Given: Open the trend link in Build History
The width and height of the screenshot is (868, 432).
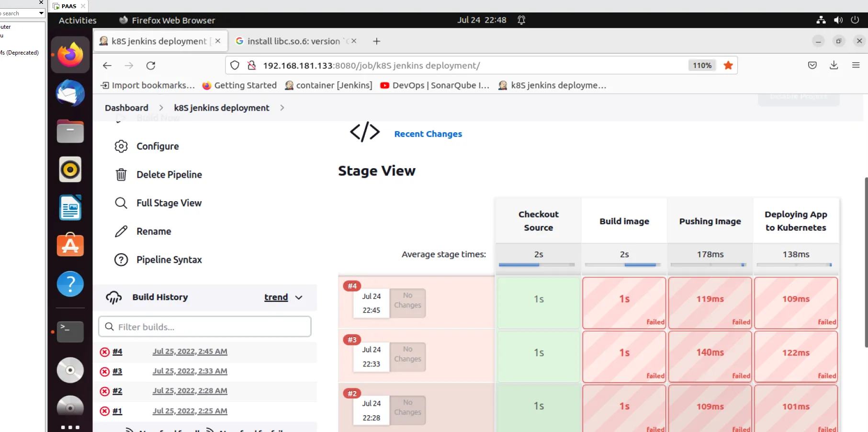Looking at the screenshot, I should point(276,297).
